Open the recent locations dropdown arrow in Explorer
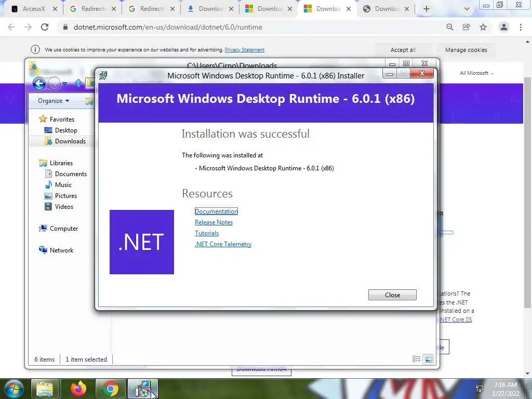 coord(64,83)
